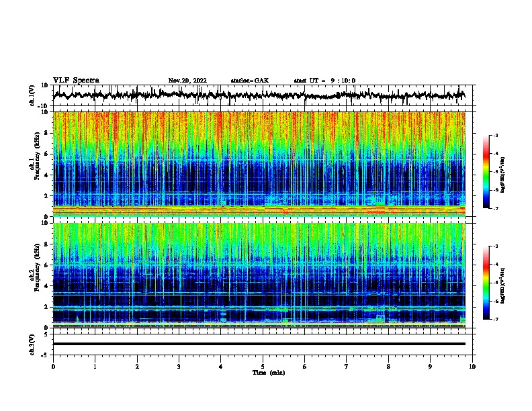Click the color scale bar beside ch.2 spectrogram
Image resolution: width=532 pixels, height=411 pixels.
click(x=486, y=283)
